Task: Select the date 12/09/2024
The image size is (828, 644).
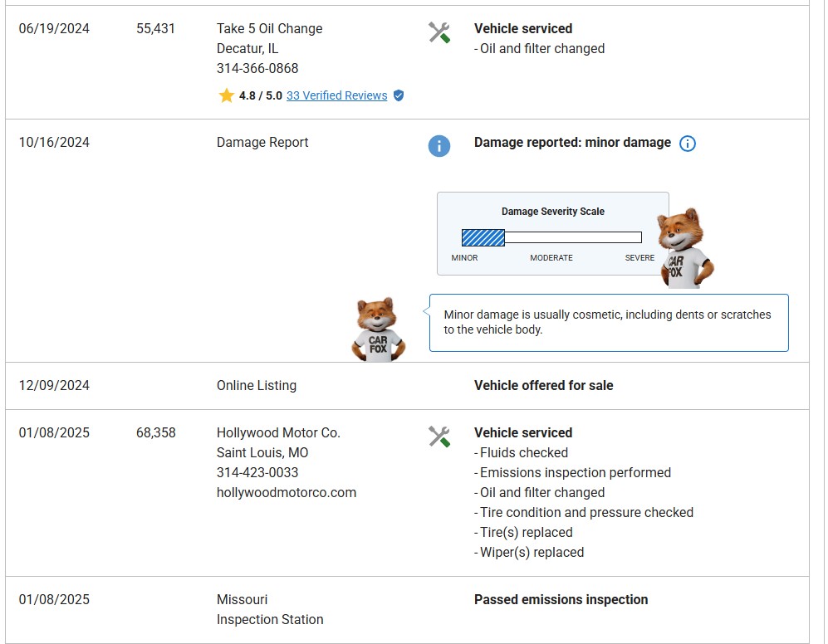Action: [x=54, y=385]
